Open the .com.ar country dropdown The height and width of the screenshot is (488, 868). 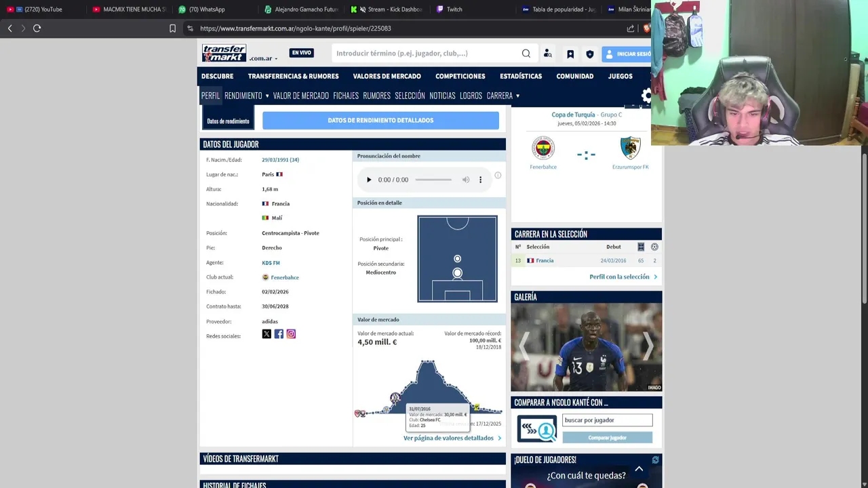pos(263,59)
